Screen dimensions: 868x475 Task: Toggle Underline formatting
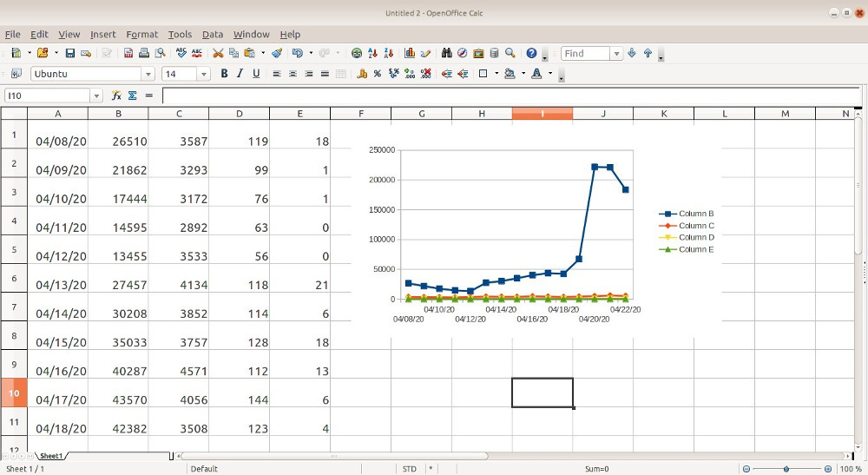256,74
